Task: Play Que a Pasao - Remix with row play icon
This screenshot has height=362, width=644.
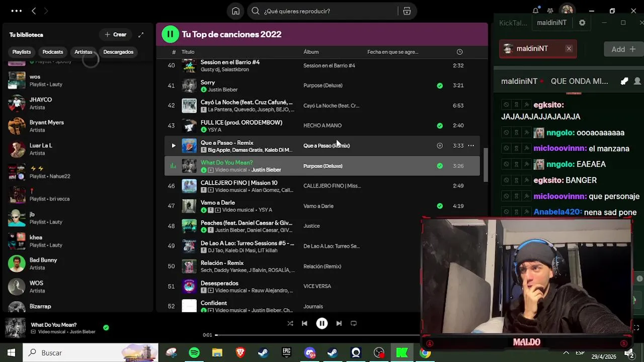Action: coord(174,146)
